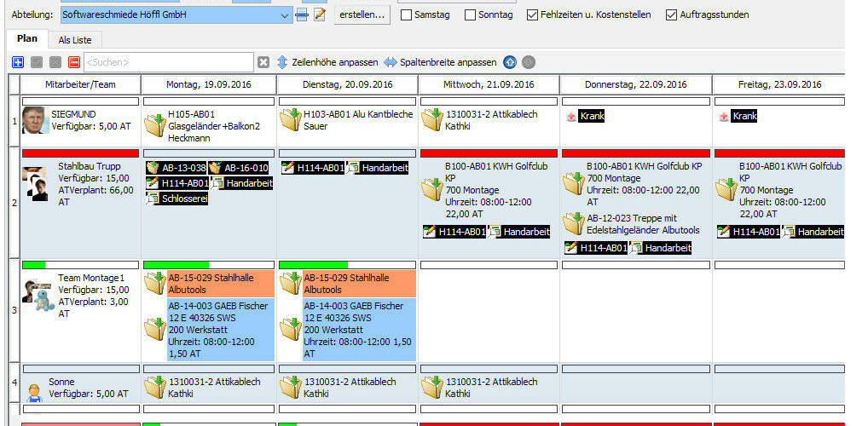The width and height of the screenshot is (868, 426).
Task: Uncheck Fehlzeiten u. Kostenstellen
Action: [533, 15]
